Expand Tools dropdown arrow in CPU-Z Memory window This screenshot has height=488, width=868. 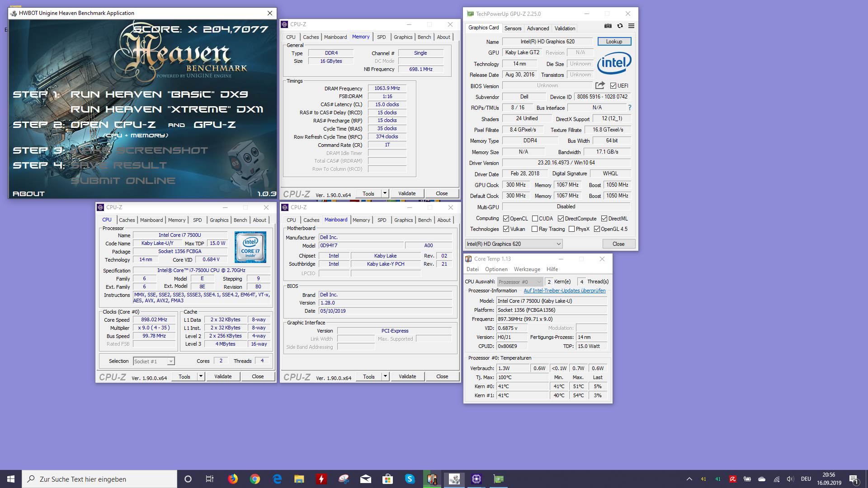[x=385, y=193]
